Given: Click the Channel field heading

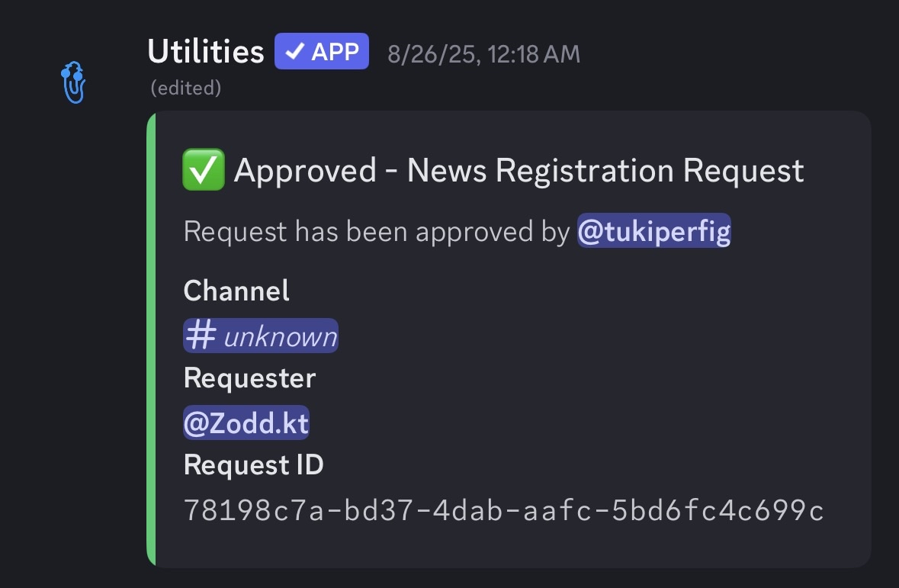Looking at the screenshot, I should point(236,291).
